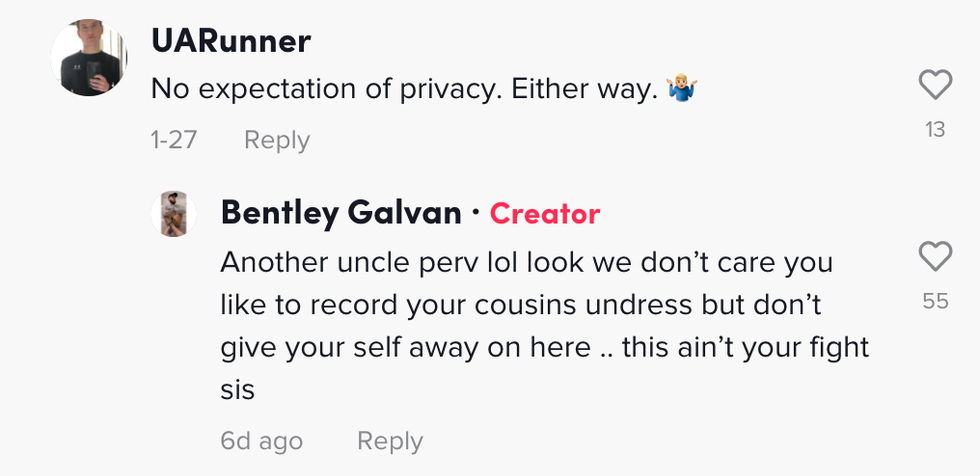Click the red Creator badge

pos(545,213)
